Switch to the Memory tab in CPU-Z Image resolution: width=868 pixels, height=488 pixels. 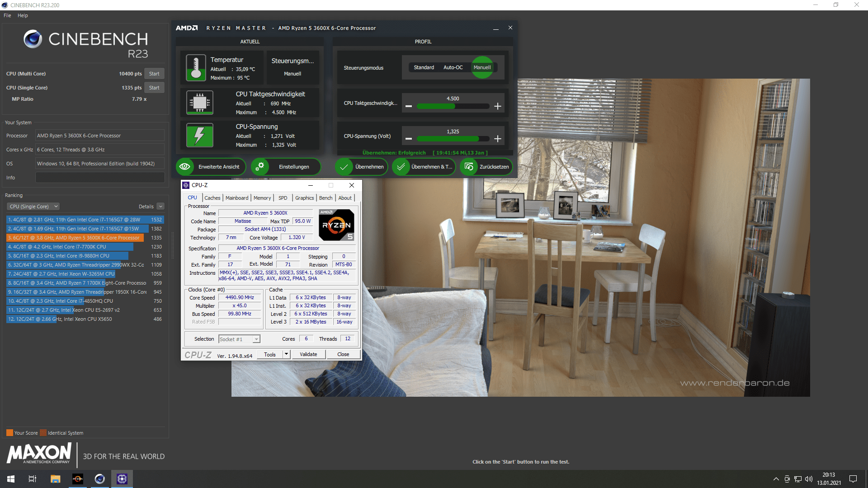[262, 198]
